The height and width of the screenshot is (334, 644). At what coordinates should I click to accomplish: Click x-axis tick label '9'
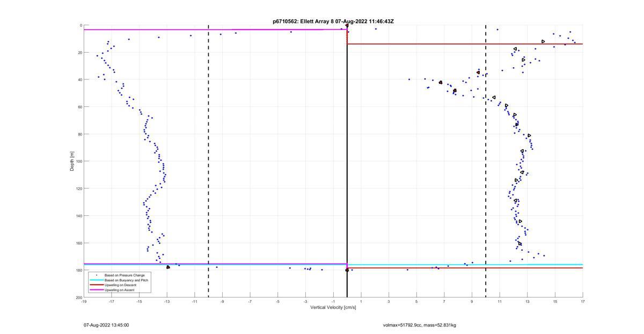point(472,301)
